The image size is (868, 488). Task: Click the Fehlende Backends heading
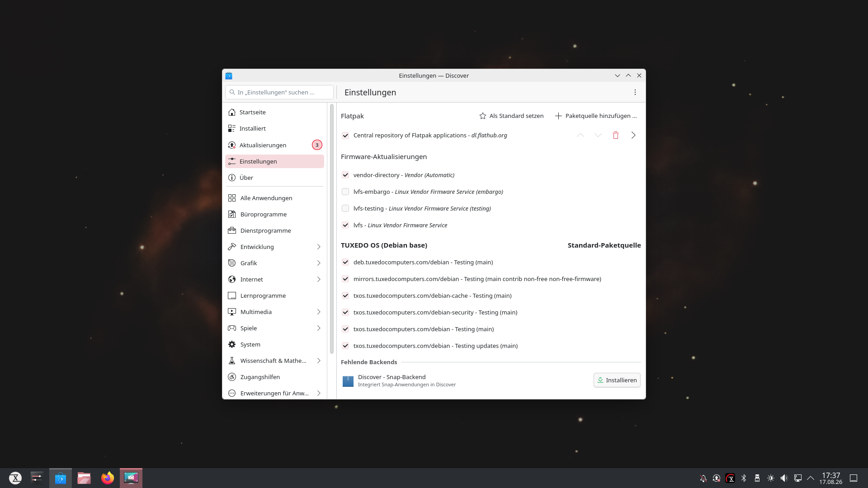[x=369, y=362]
